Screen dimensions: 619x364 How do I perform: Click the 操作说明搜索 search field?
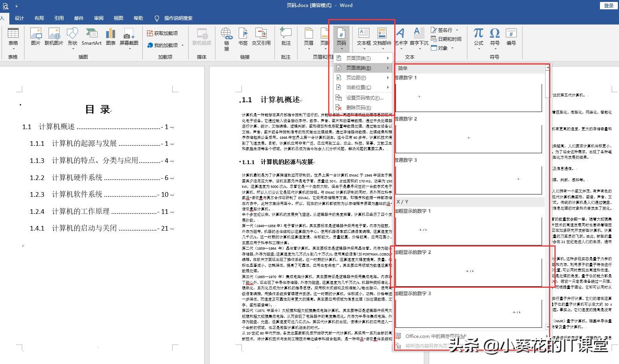coord(178,18)
